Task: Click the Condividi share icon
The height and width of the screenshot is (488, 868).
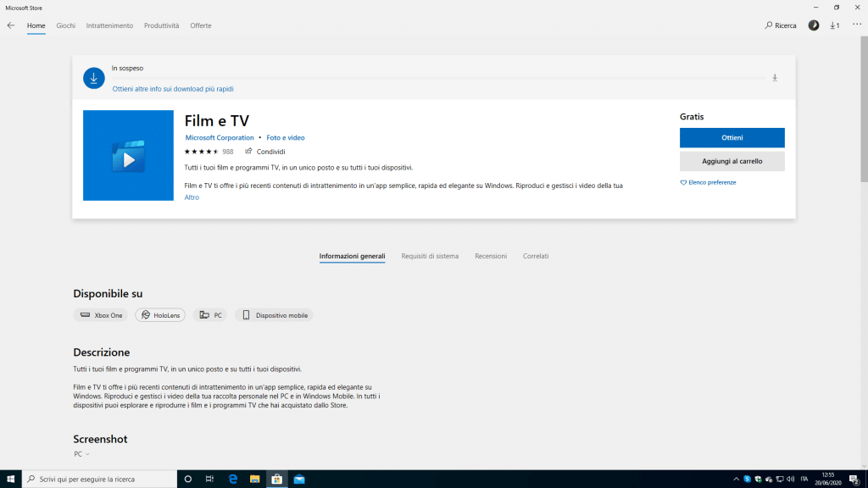Action: coord(249,152)
